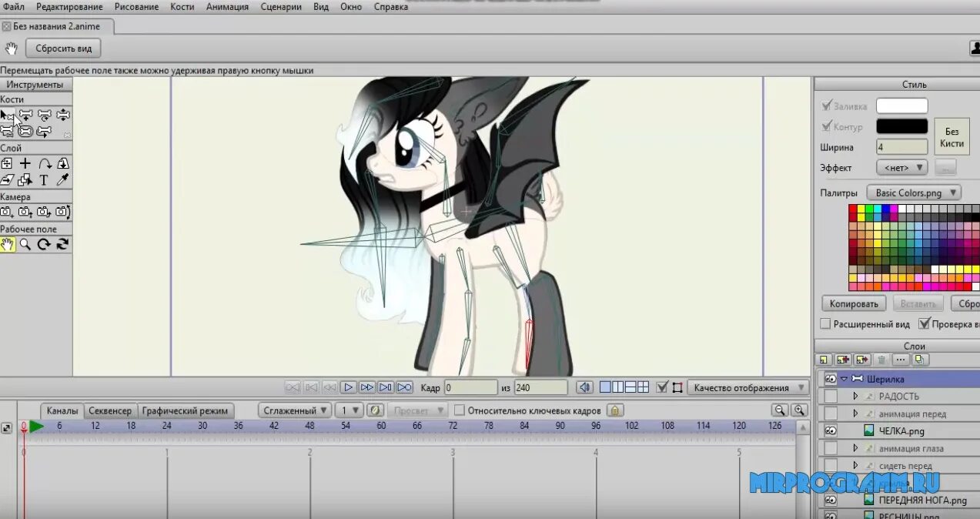Screen dimensions: 980x519
Task: Open the Файл menu
Action: tap(14, 6)
